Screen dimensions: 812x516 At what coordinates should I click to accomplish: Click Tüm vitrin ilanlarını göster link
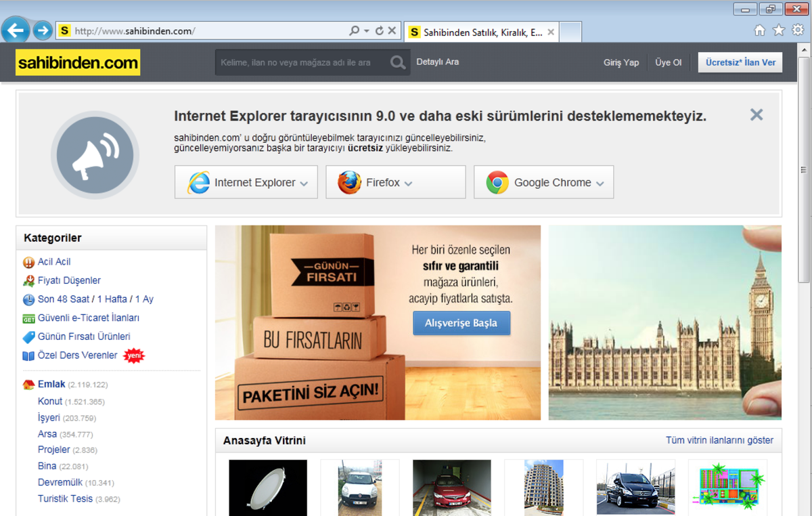pyautogui.click(x=719, y=440)
